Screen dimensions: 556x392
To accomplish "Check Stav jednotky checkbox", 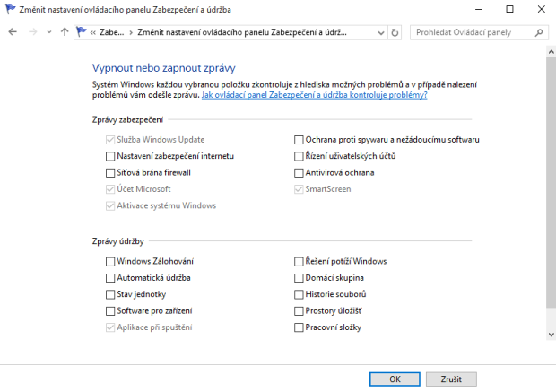I will click(110, 294).
